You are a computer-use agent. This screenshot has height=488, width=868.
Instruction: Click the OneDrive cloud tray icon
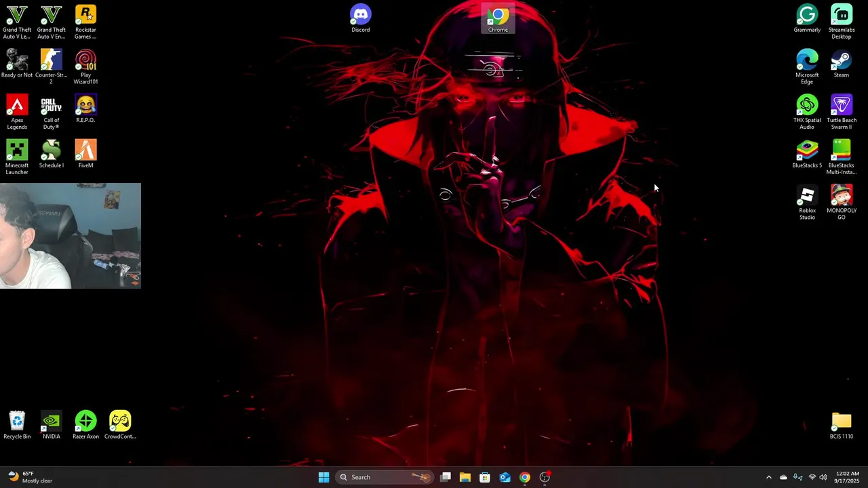[783, 477]
